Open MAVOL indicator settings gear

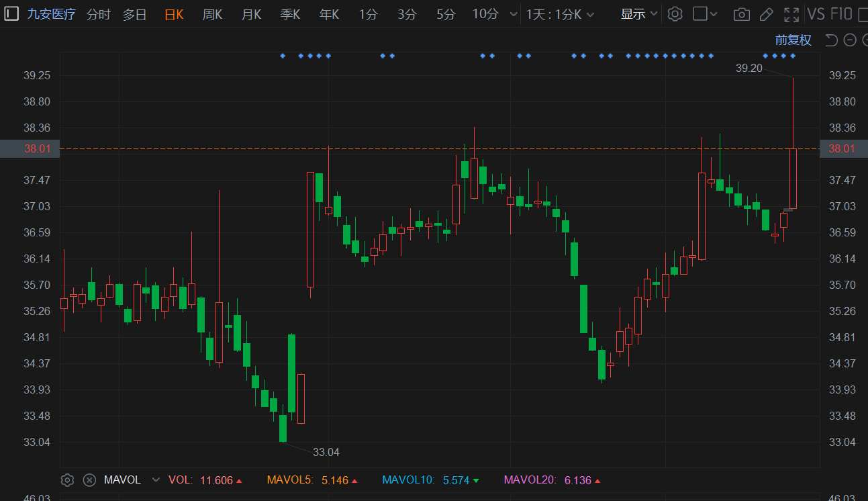tap(67, 480)
